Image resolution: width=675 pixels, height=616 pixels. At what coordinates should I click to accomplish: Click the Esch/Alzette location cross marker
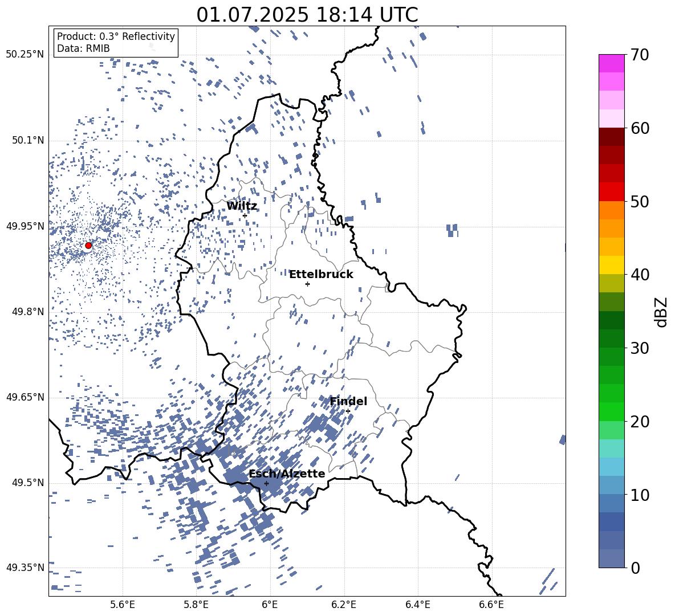(266, 483)
